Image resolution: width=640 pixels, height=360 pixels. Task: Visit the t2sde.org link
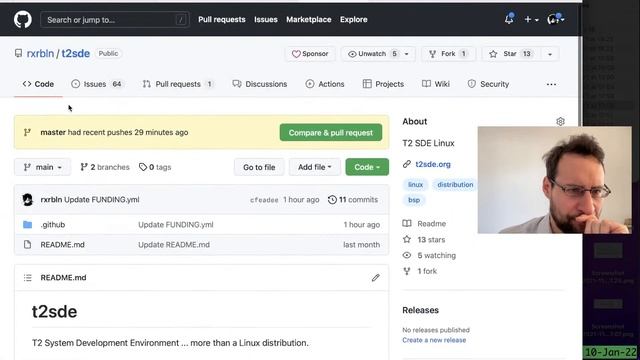tap(433, 164)
